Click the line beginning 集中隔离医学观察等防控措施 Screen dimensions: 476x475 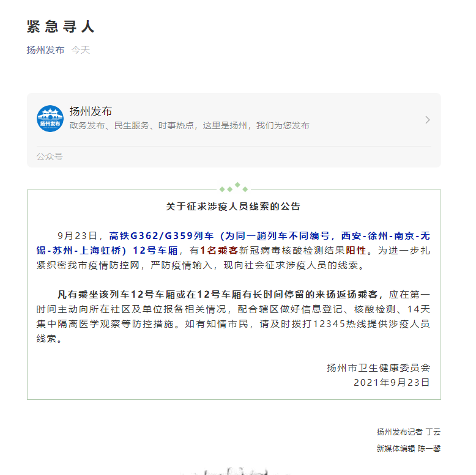(233, 324)
